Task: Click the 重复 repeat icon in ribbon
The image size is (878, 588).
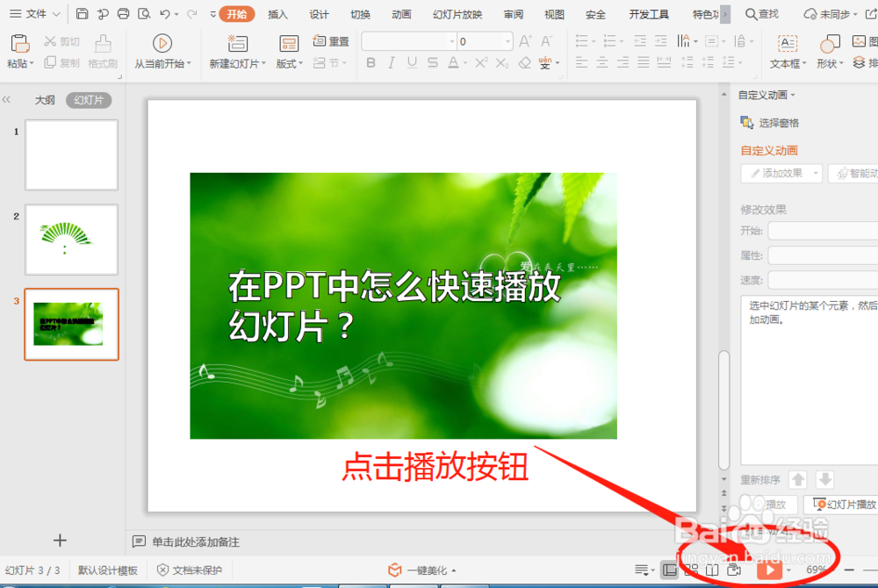Action: [320, 39]
